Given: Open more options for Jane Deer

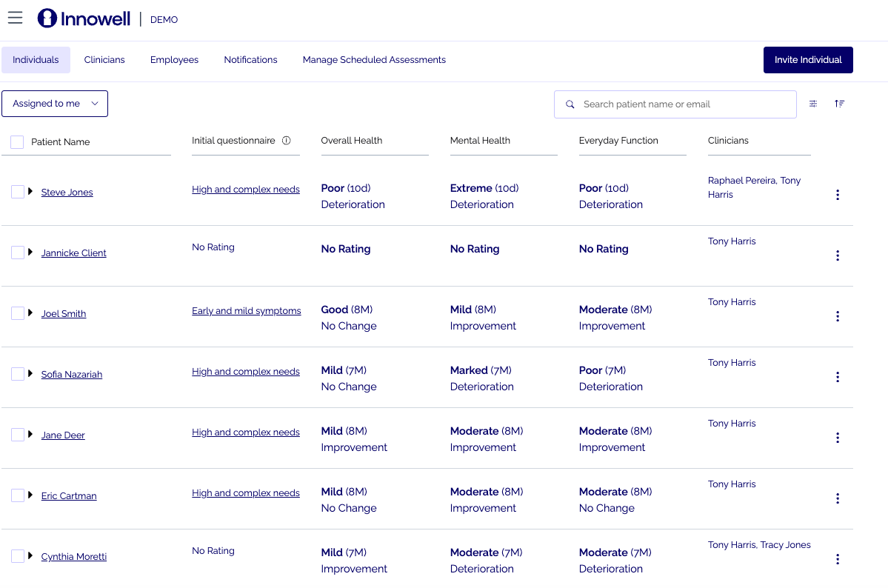Looking at the screenshot, I should (838, 438).
